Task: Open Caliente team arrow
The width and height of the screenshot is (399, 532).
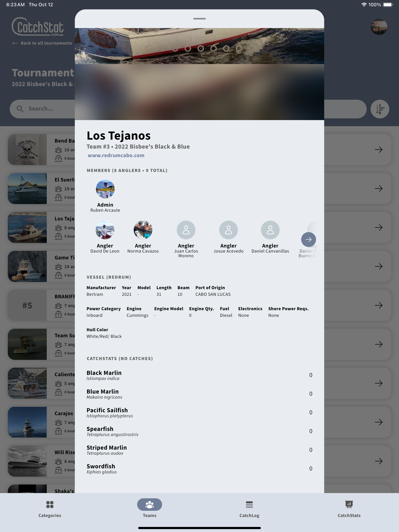Action: click(379, 383)
